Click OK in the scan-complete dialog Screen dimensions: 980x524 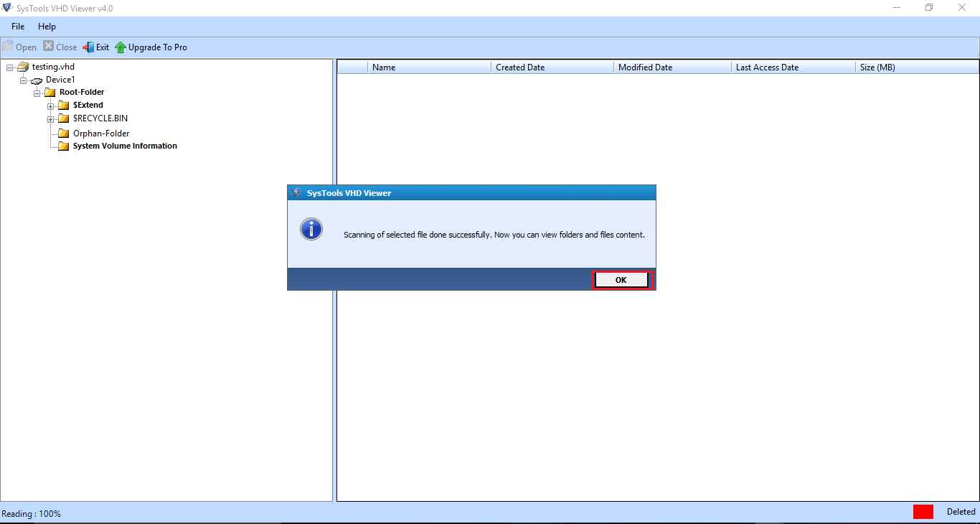click(x=621, y=280)
